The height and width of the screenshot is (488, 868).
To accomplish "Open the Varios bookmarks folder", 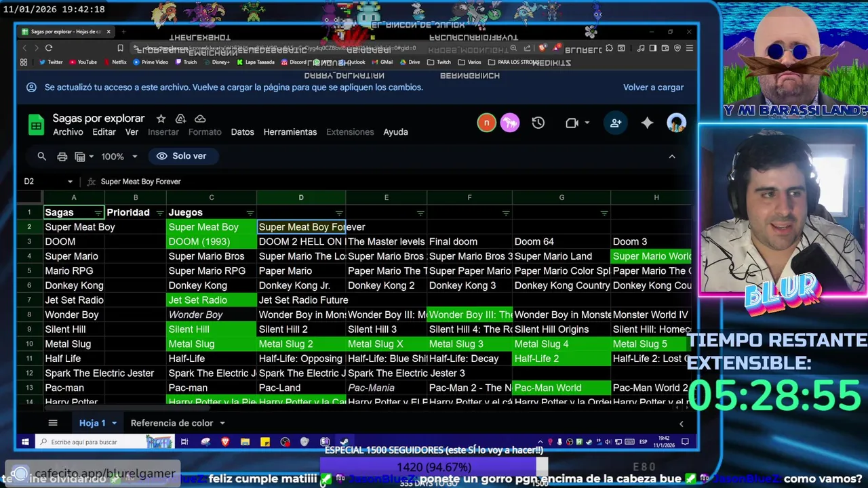I will [x=470, y=62].
